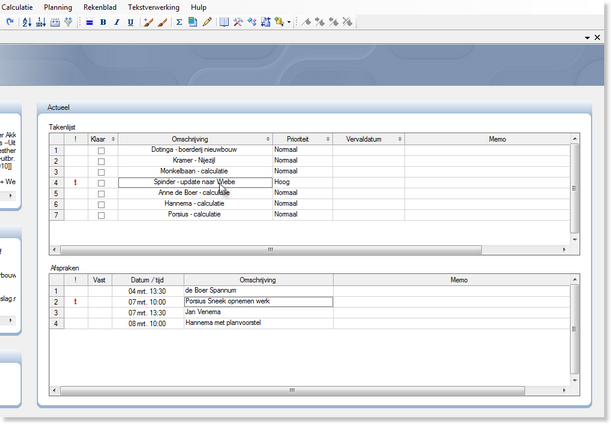Viewport: 611px width, 424px height.
Task: Click the paintbrush with sparkle icon
Action: 148,22
